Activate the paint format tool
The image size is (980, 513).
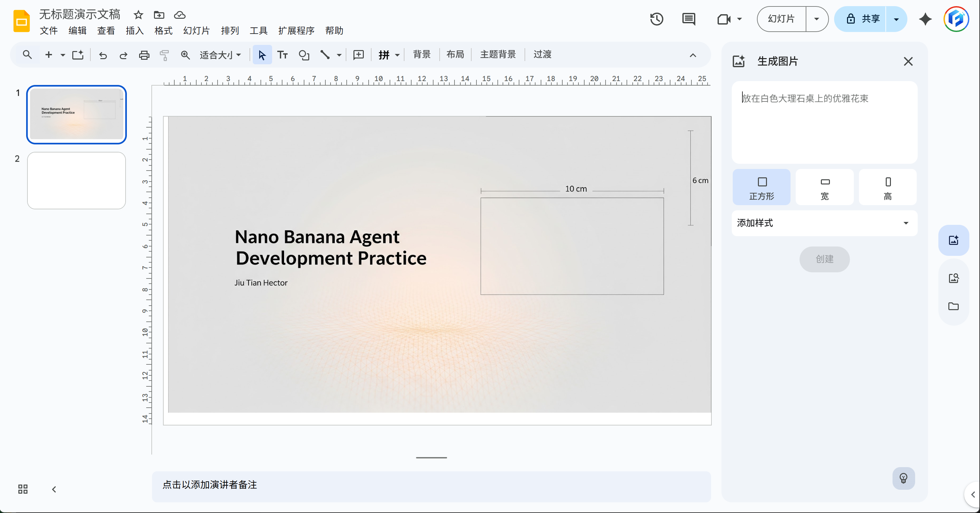[x=164, y=55]
